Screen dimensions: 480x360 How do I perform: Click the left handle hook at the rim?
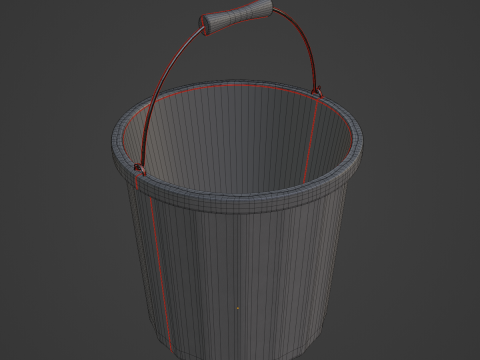139,169
